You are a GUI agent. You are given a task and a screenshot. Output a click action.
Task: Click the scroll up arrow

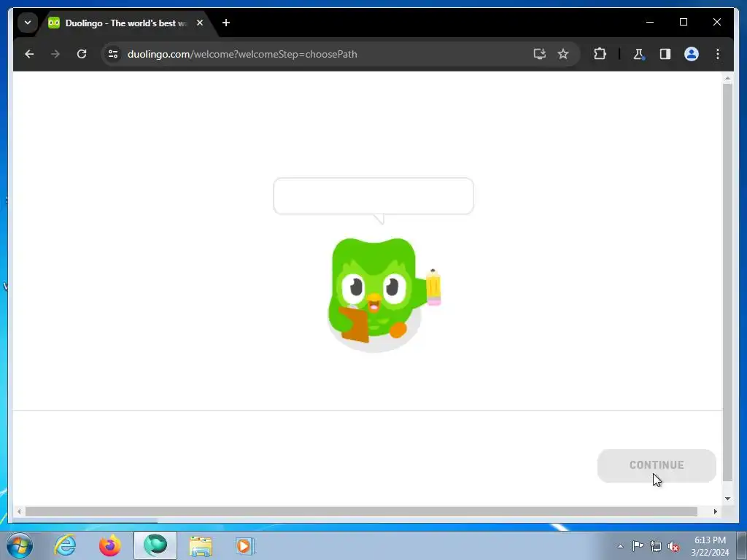[727, 77]
